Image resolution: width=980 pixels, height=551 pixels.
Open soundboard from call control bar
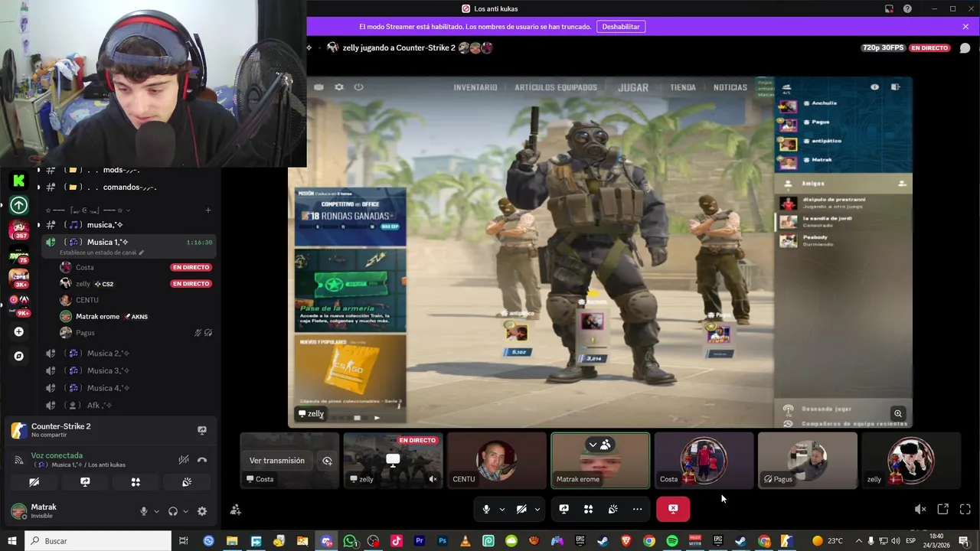point(612,509)
